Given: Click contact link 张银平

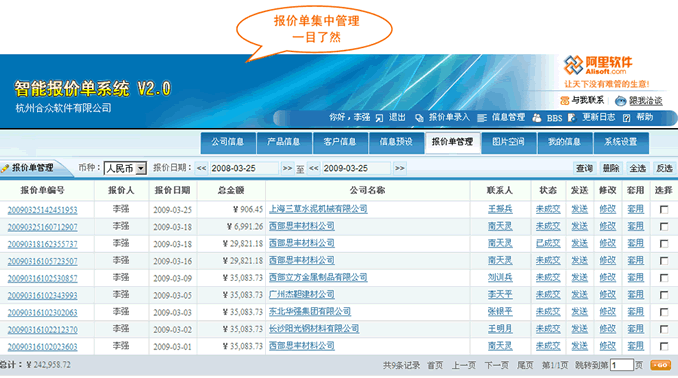Looking at the screenshot, I should point(500,312).
